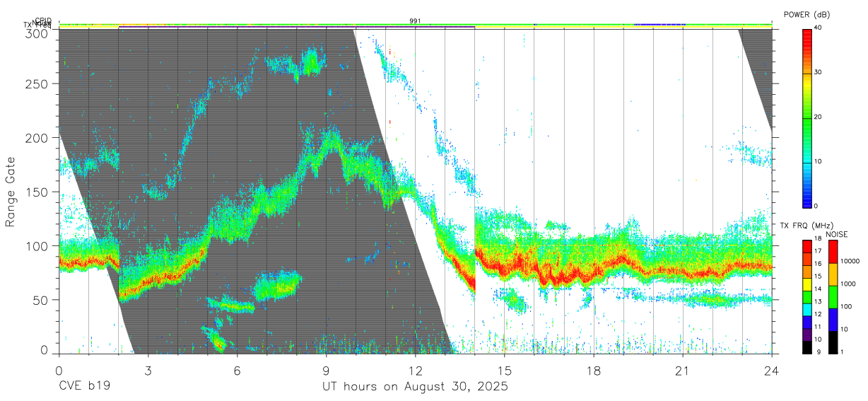Click the 50 tick label on the Range Gate axis
The width and height of the screenshot is (868, 401).
pos(42,299)
